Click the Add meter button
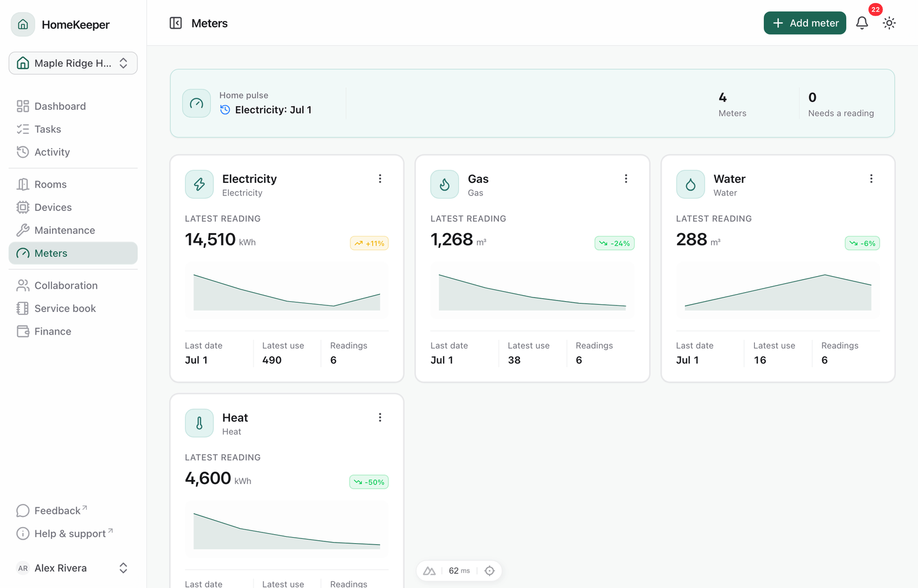This screenshot has height=588, width=918. tap(804, 23)
